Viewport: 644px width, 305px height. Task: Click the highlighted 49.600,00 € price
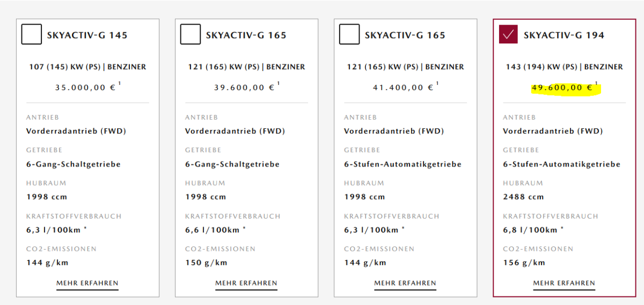(562, 88)
